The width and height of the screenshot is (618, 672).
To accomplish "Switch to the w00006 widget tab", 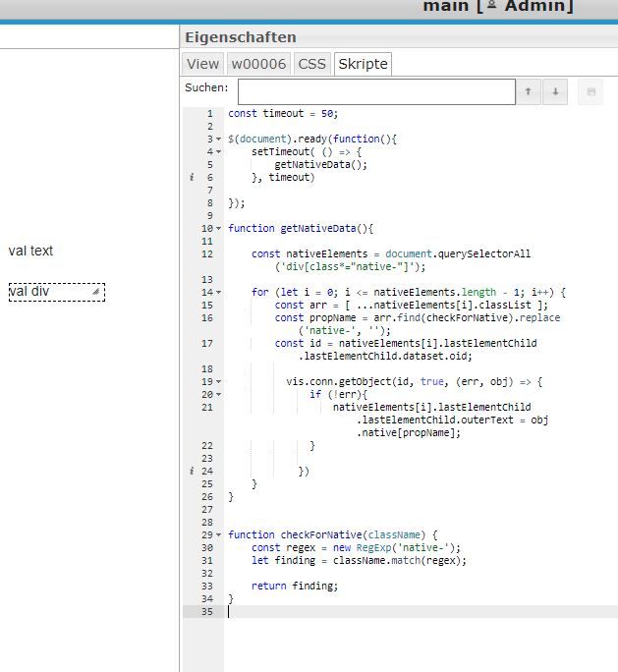I will (258, 64).
